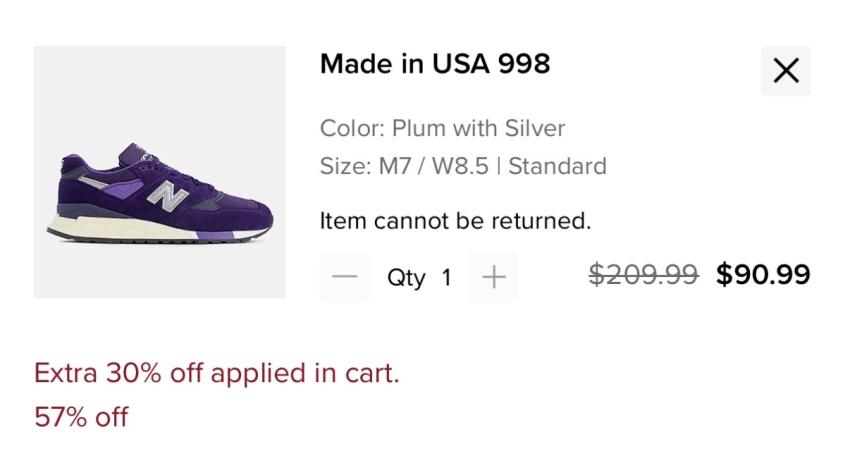Click the Qty label
850x456 pixels.
click(x=406, y=278)
